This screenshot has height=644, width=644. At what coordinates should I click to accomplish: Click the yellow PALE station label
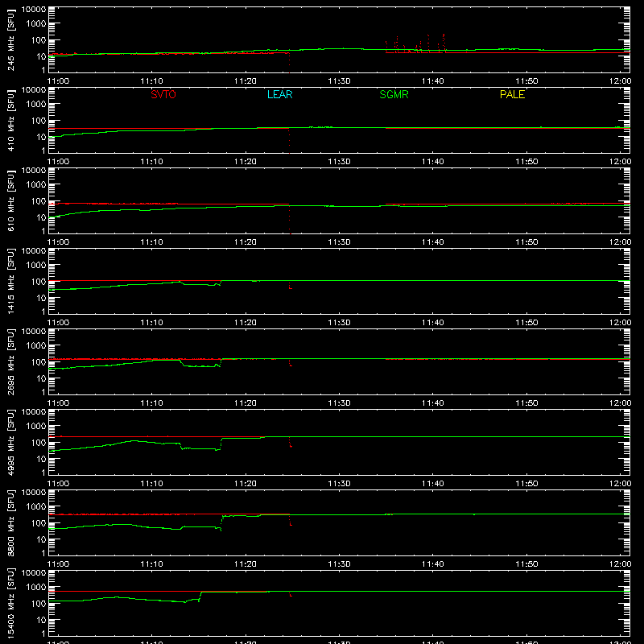pyautogui.click(x=512, y=94)
